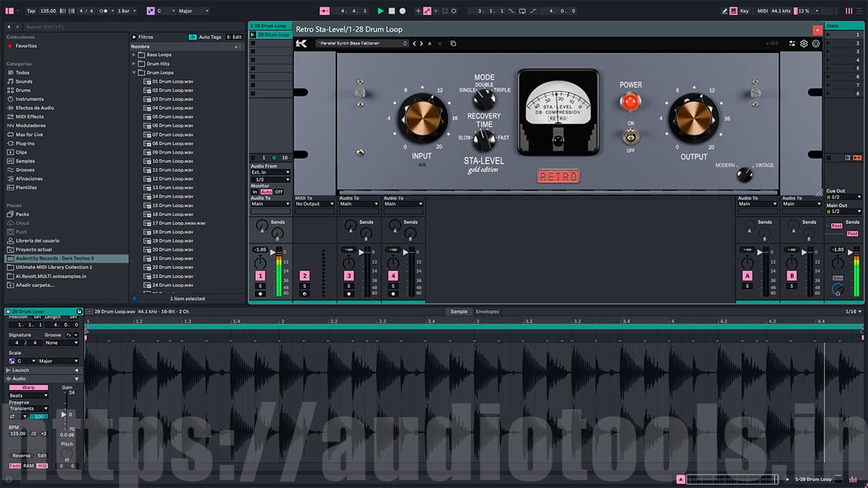Open the Grooves category icon
The image size is (868, 488).
tap(10, 170)
